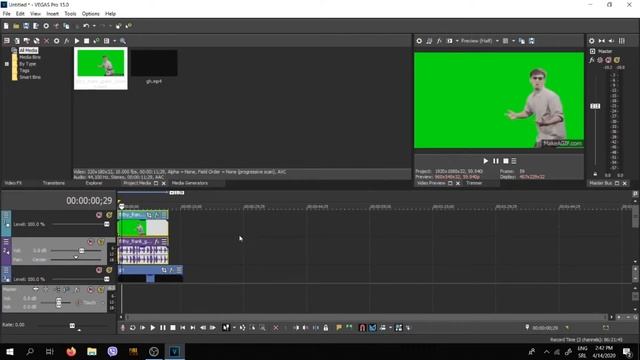Select the Tags folder
The height and width of the screenshot is (360, 640).
(x=24, y=71)
